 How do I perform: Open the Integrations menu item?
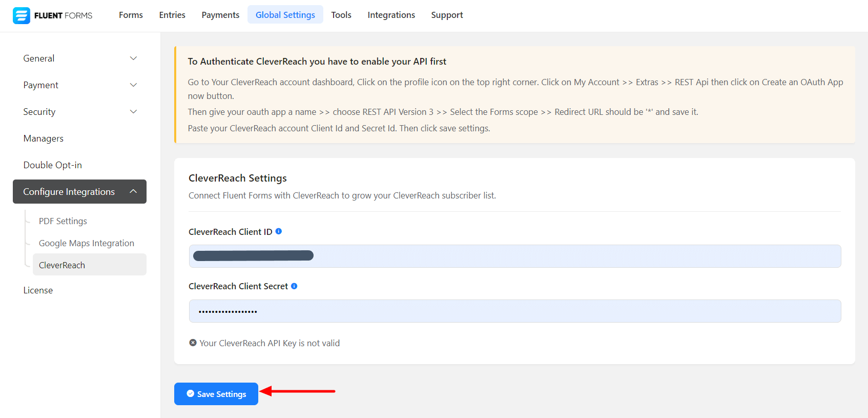[391, 15]
